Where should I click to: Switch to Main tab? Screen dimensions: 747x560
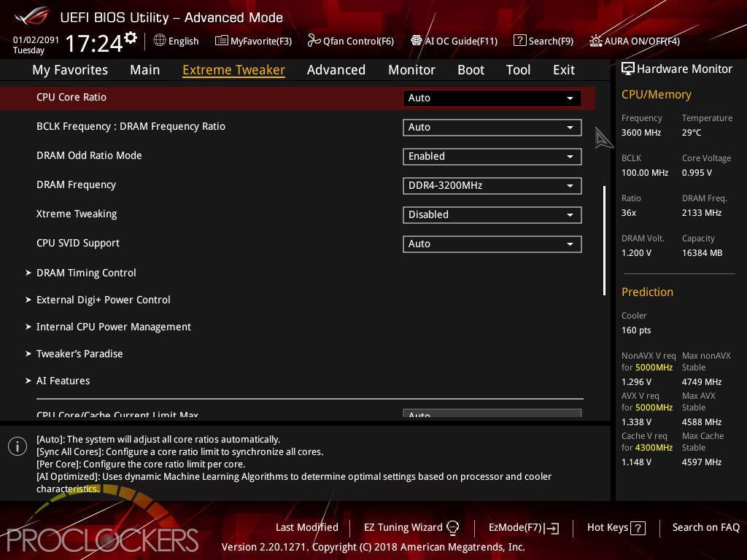(x=145, y=70)
